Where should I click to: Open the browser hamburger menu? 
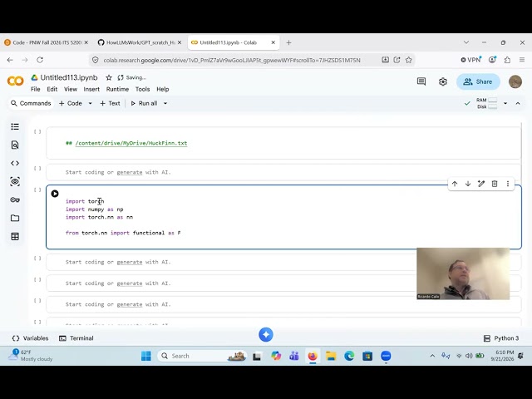(522, 60)
